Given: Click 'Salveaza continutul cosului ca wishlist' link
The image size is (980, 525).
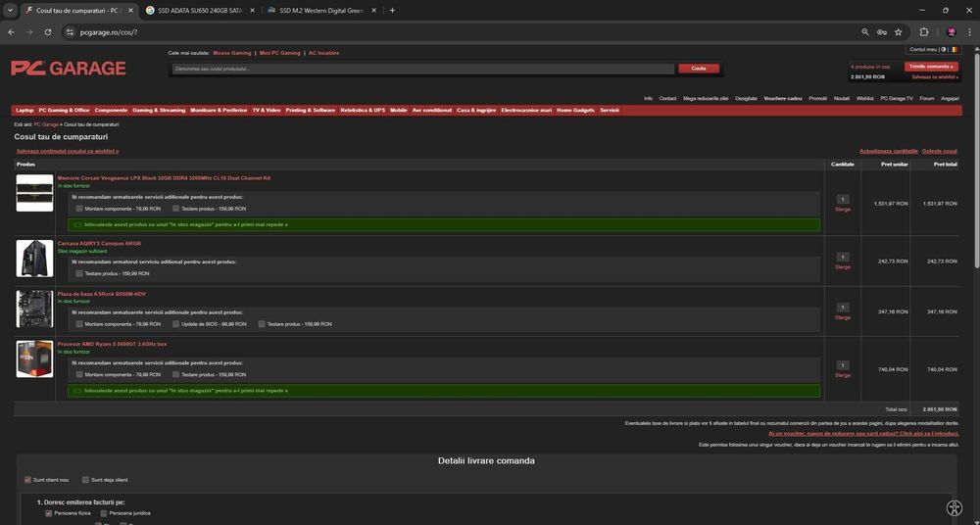Looking at the screenshot, I should pos(68,151).
